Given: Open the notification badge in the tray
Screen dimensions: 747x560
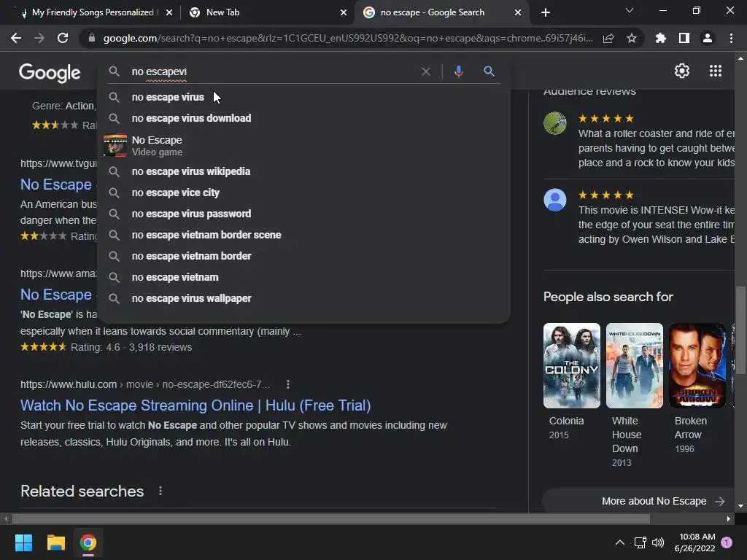Looking at the screenshot, I should point(727,542).
